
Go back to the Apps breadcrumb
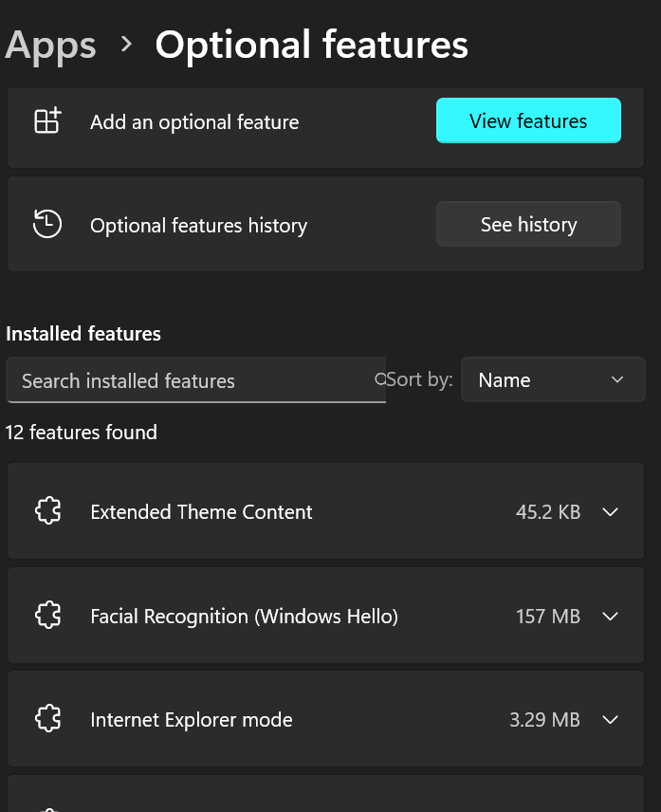coord(50,46)
